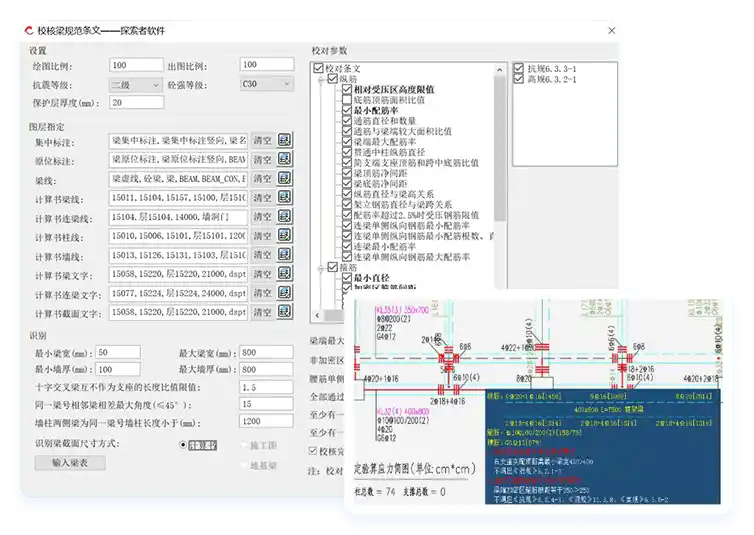Open the 抗震等级 dropdown
The width and height of the screenshot is (754, 535).
(x=154, y=85)
